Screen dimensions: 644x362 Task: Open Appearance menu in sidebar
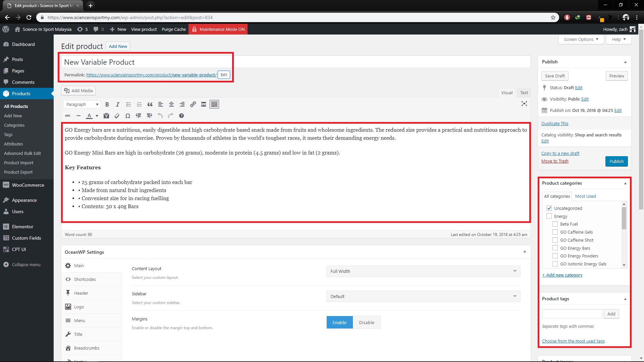tap(27, 200)
